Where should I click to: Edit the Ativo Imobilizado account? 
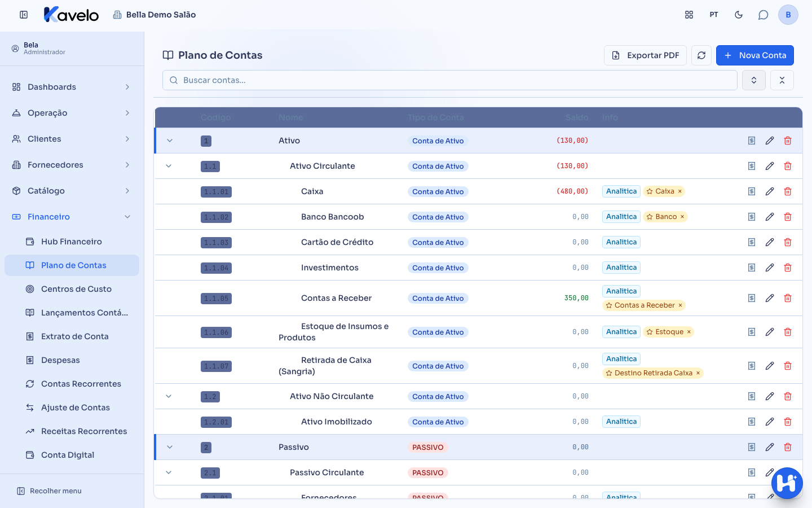[x=770, y=422]
